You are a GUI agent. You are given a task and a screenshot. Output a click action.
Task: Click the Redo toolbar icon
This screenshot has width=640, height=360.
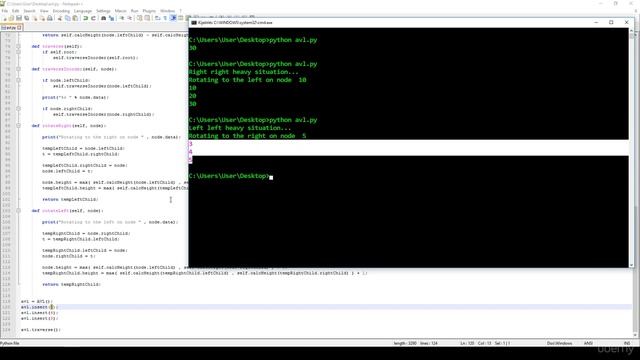coord(93,18)
